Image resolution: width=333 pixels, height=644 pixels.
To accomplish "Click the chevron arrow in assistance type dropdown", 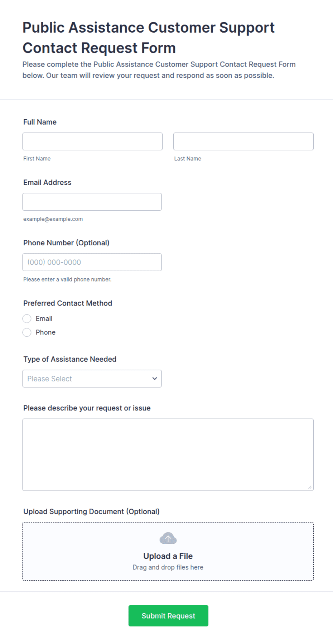I will 155,379.
